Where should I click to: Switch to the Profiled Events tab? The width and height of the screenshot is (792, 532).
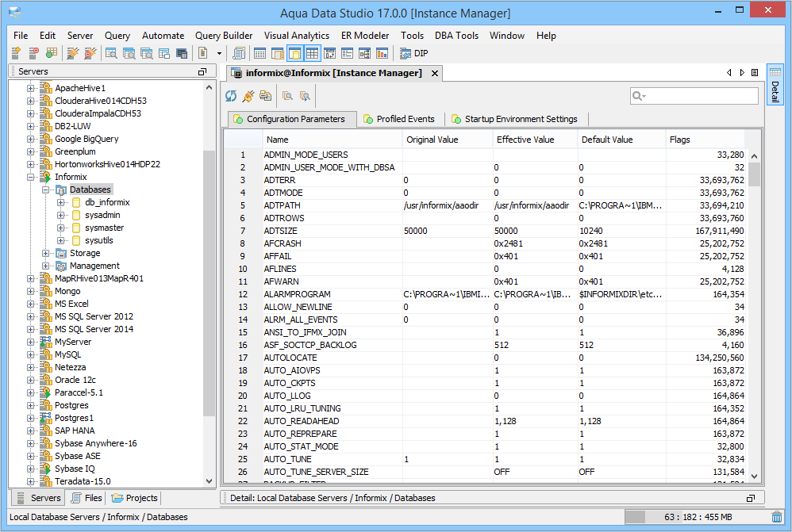400,119
